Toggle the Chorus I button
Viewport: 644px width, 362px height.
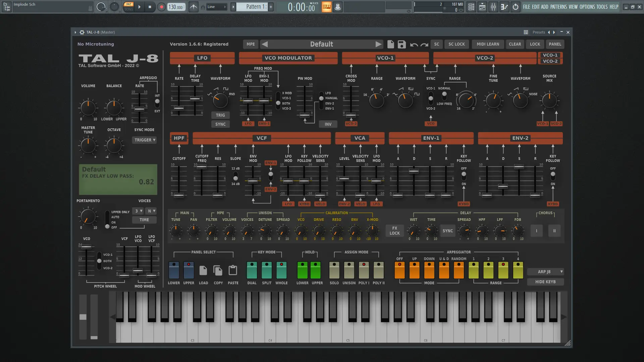tap(536, 231)
